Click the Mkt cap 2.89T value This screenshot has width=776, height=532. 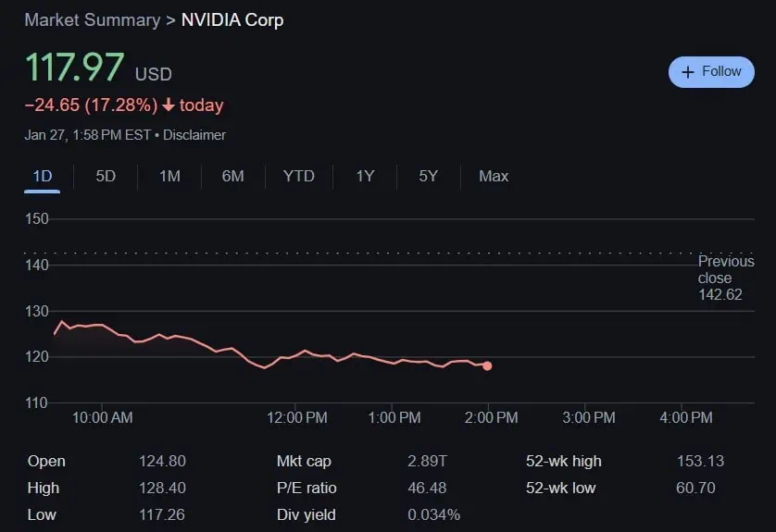(426, 461)
